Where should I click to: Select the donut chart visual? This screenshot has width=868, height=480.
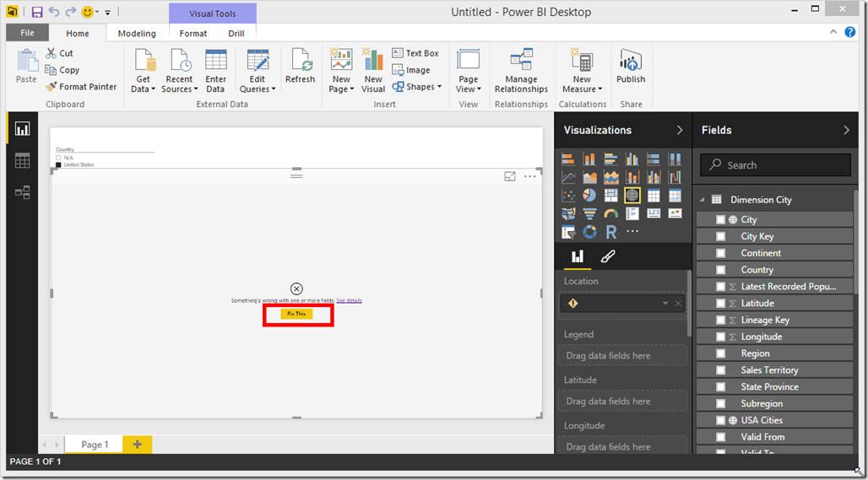589,232
